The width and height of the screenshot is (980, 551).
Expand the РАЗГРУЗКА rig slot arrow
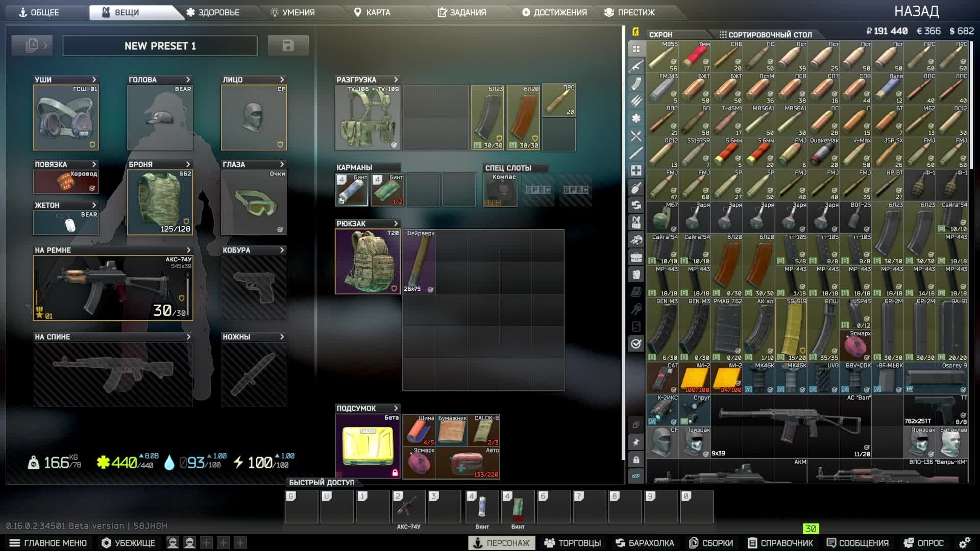[x=396, y=80]
